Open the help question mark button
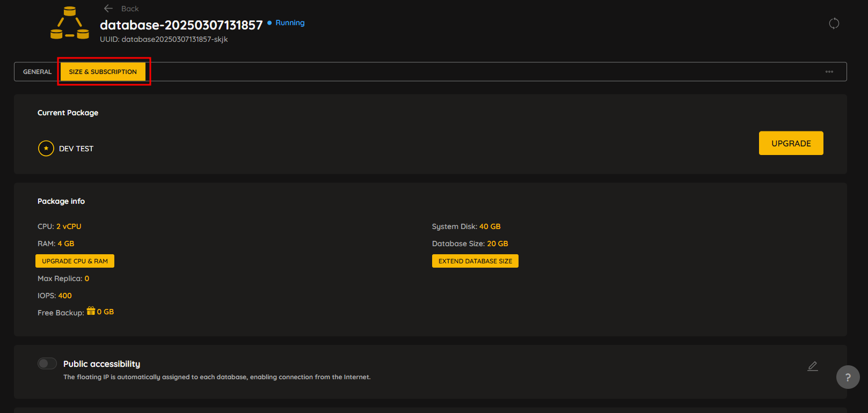Viewport: 868px width, 413px height. click(848, 377)
